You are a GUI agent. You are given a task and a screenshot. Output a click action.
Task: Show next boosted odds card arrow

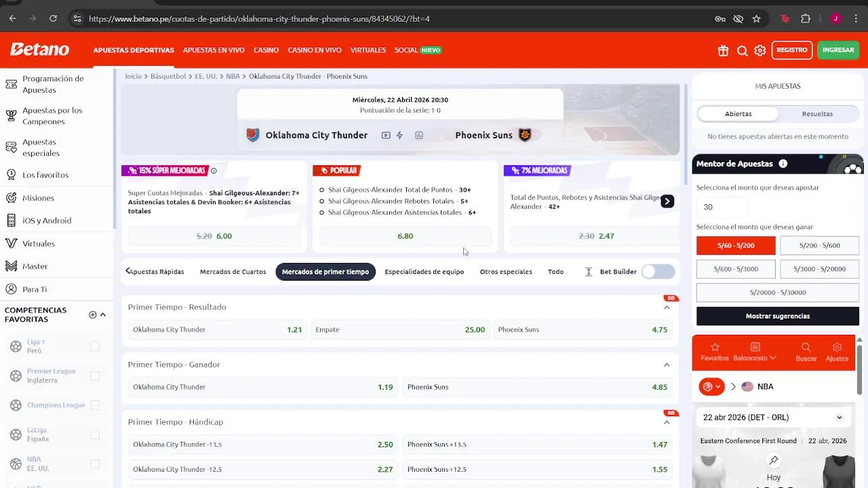[667, 201]
